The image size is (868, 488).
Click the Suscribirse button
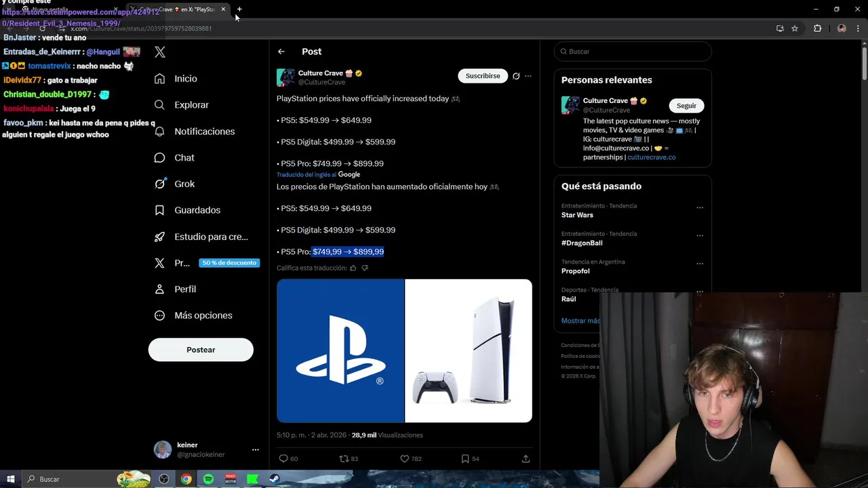pyautogui.click(x=483, y=76)
